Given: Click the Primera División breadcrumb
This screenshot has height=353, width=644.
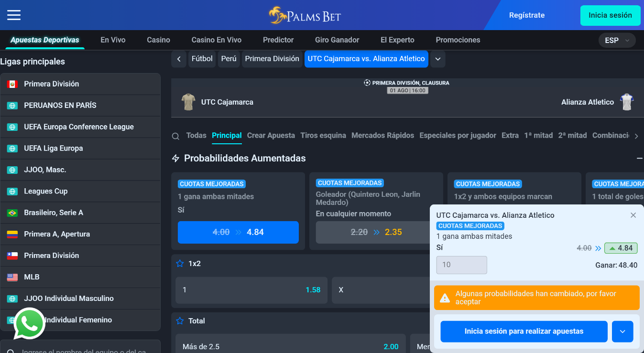Looking at the screenshot, I should coord(272,59).
